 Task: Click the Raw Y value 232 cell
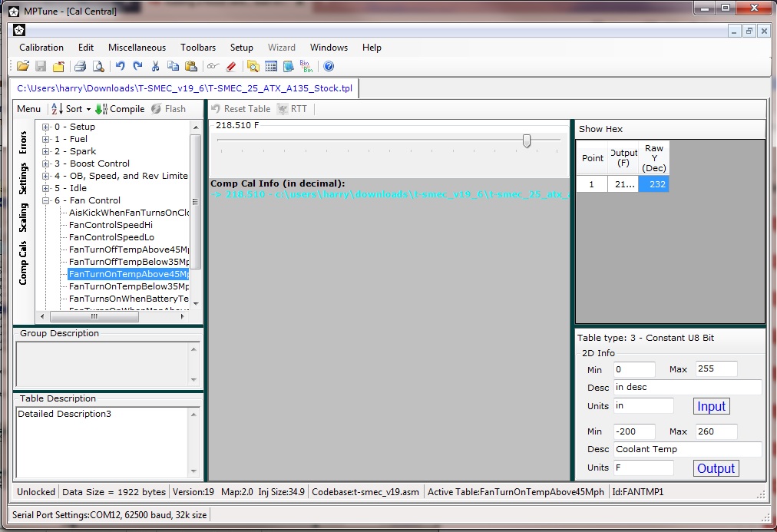pos(653,184)
